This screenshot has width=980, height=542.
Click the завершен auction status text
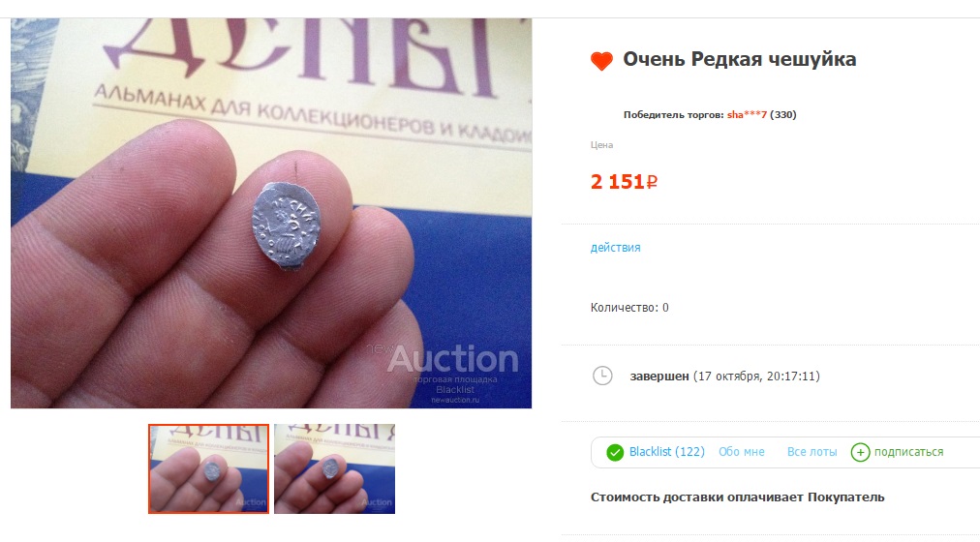point(659,376)
